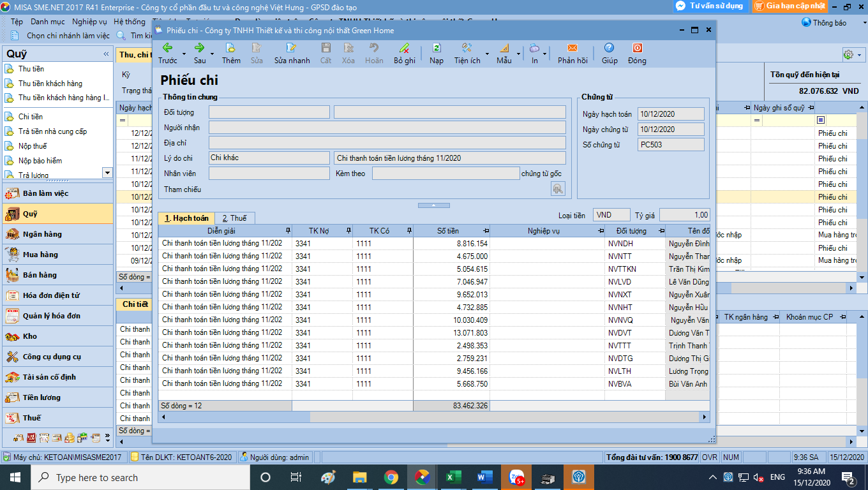Switch to the 1. Hạch toán tab
This screenshot has height=490, width=868.
pyautogui.click(x=186, y=218)
